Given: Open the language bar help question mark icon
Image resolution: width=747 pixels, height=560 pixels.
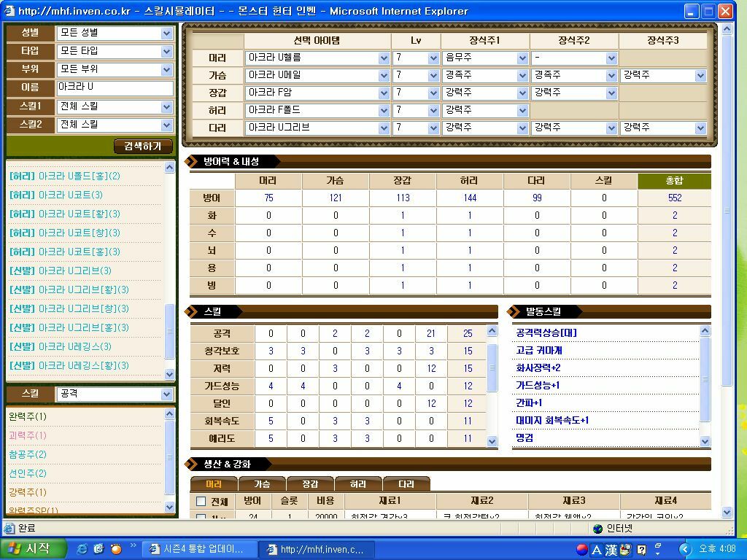Looking at the screenshot, I should [641, 550].
